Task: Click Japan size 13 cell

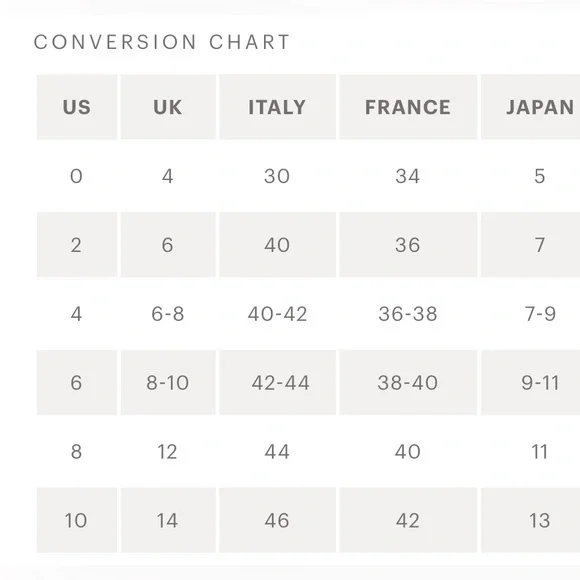Action: click(531, 520)
